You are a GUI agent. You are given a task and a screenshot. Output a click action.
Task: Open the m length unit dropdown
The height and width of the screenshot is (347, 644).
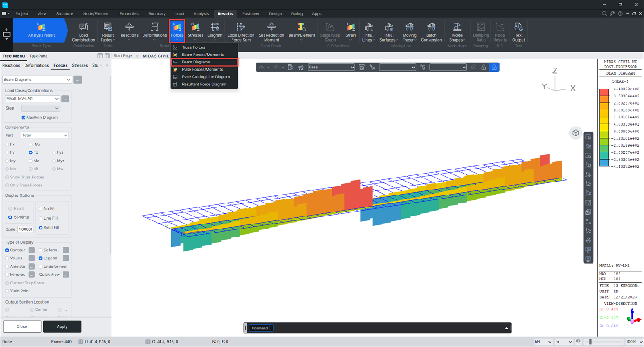564,342
